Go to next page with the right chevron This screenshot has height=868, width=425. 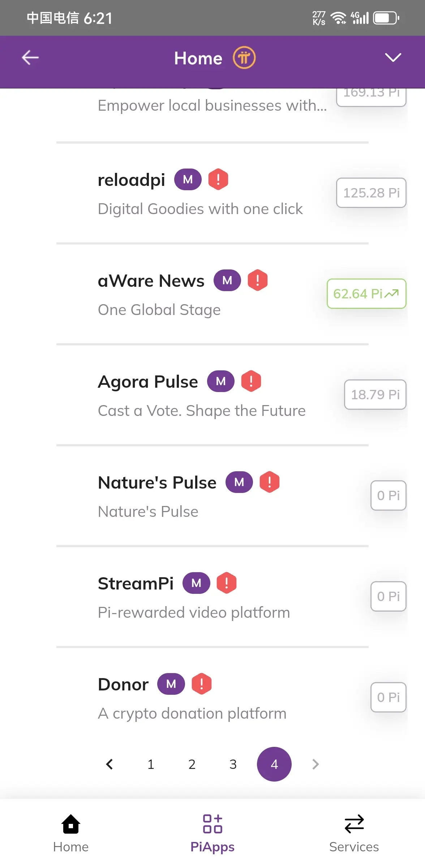315,764
